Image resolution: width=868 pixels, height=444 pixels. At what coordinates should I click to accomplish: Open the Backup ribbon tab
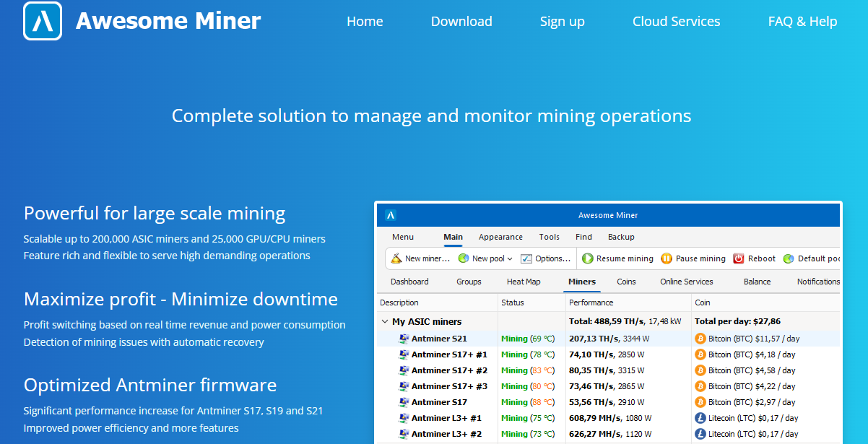pos(621,237)
